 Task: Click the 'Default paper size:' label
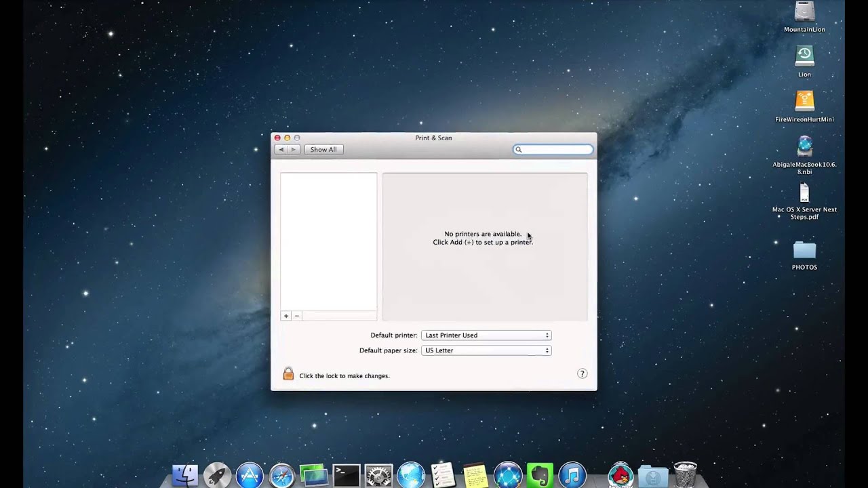tap(389, 350)
